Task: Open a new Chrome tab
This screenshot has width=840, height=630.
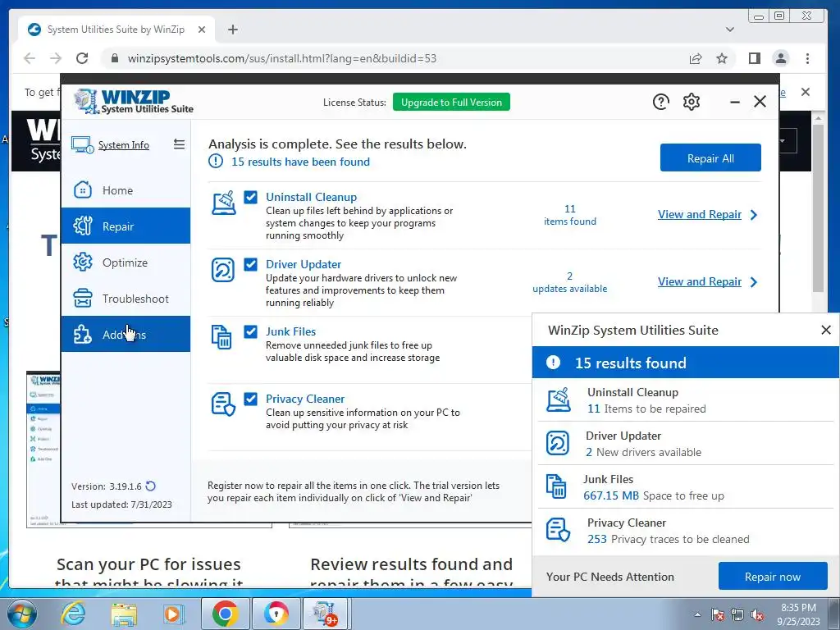Action: click(232, 30)
